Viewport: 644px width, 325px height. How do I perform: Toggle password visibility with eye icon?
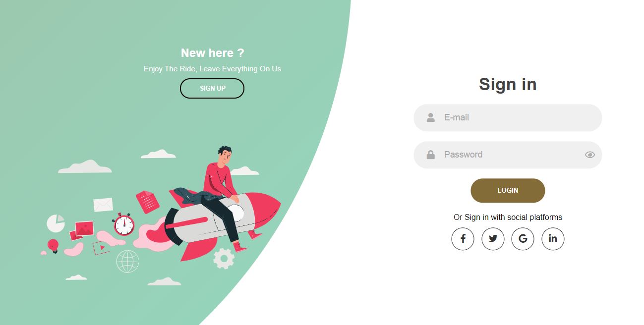(x=589, y=155)
